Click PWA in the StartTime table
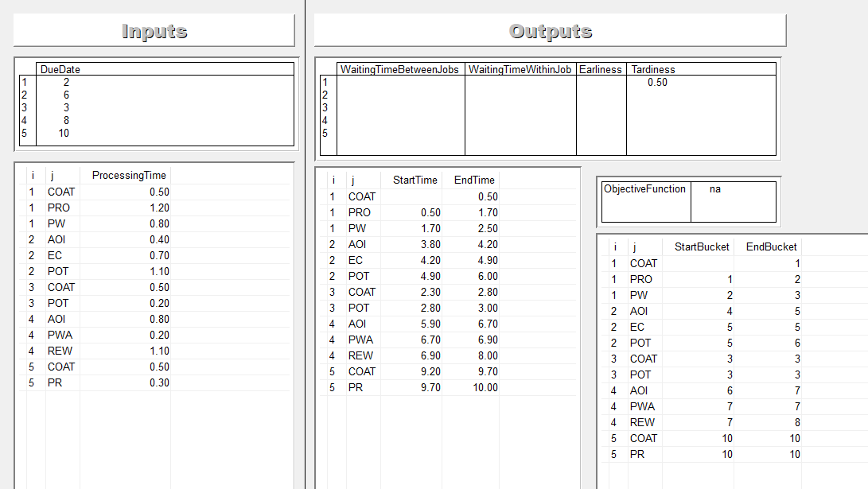This screenshot has height=489, width=868. 360,340
